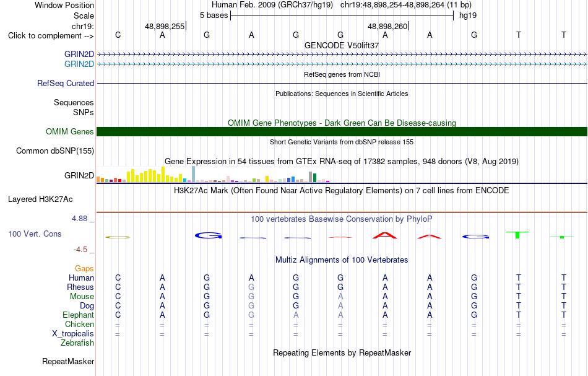Viewport: 588px width, 376px height.
Task: Select the Mouse alignment row label
Action: pos(82,297)
